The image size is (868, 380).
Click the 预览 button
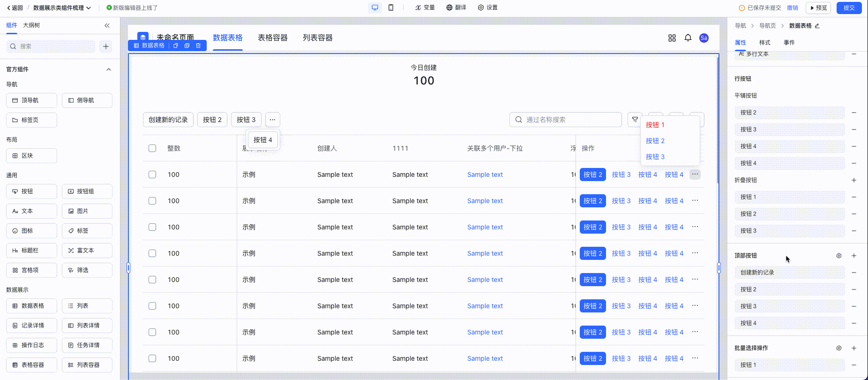pyautogui.click(x=818, y=8)
